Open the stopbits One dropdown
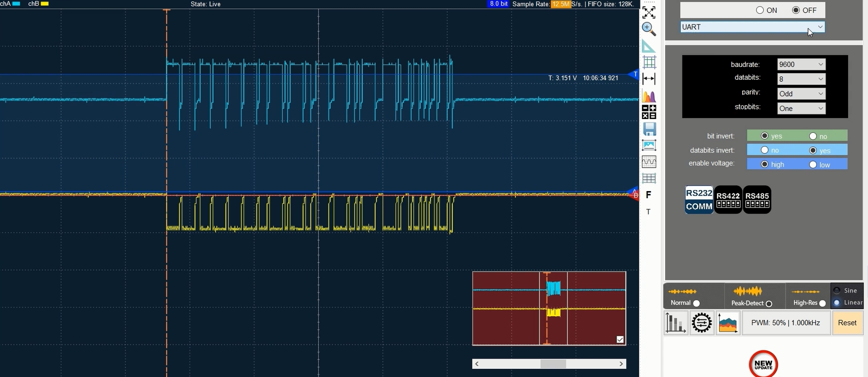868x377 pixels. (x=801, y=108)
